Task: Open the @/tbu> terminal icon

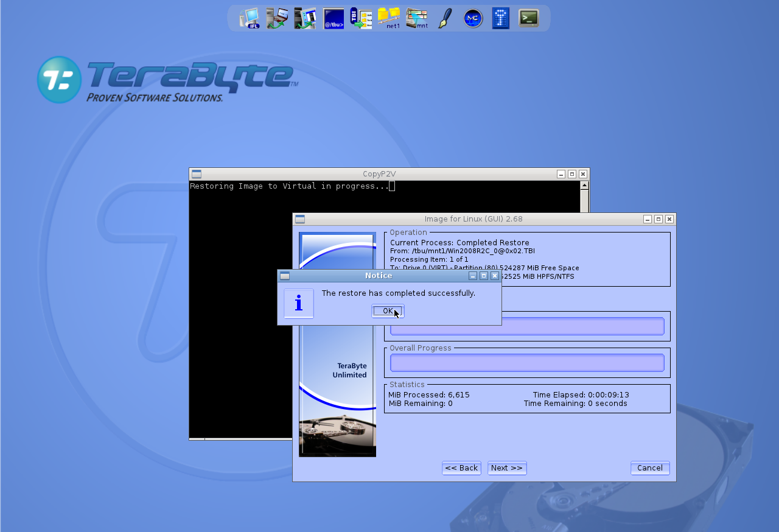Action: click(x=334, y=18)
